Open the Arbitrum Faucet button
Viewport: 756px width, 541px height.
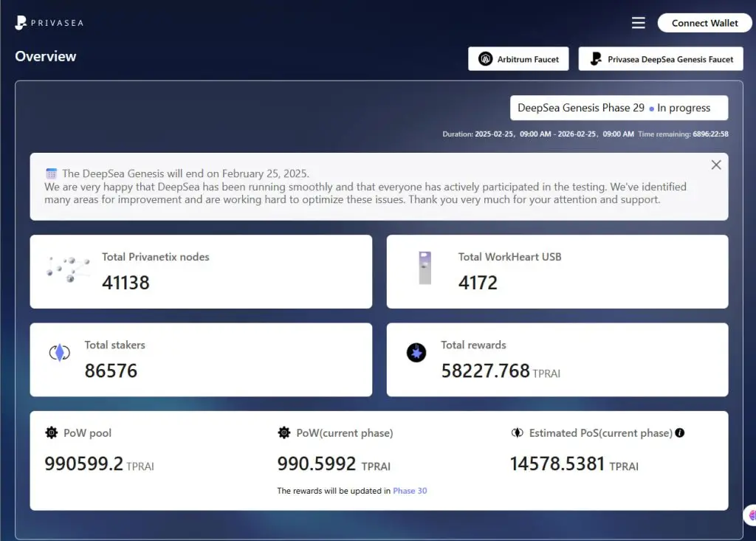coord(518,59)
